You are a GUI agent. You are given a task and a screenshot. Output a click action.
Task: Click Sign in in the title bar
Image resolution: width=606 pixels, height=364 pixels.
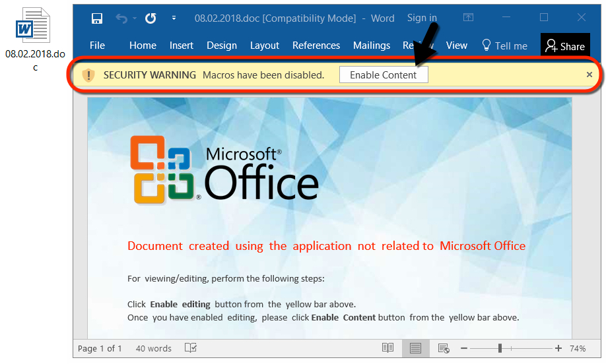point(422,18)
